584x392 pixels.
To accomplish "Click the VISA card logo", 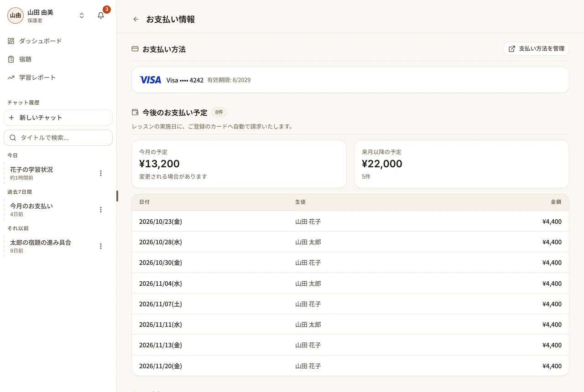I will [150, 80].
